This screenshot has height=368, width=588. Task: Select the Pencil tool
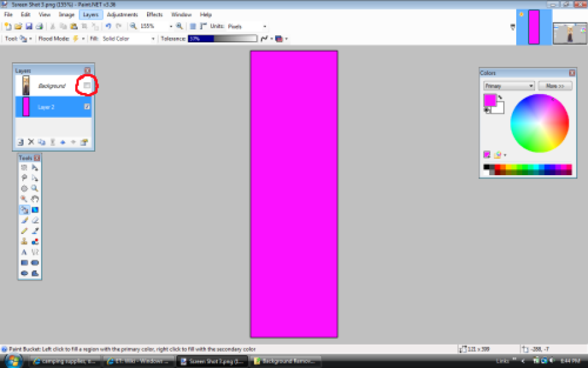click(24, 231)
